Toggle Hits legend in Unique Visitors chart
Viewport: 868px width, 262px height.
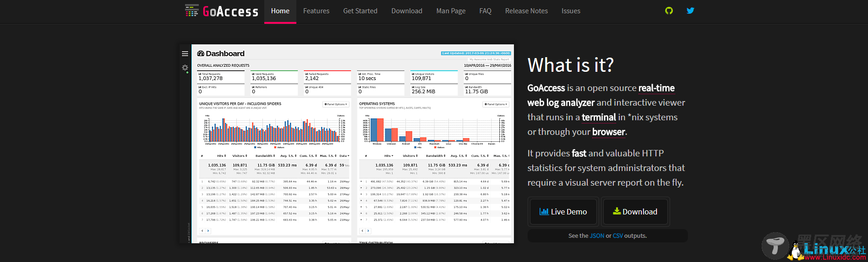pos(258,147)
